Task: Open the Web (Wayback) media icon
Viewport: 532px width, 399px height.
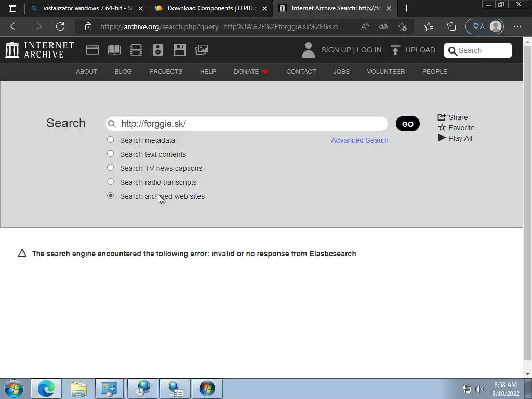Action: pos(92,50)
